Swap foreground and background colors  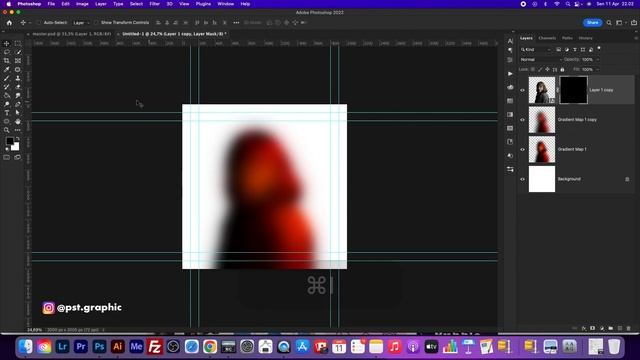[18, 139]
